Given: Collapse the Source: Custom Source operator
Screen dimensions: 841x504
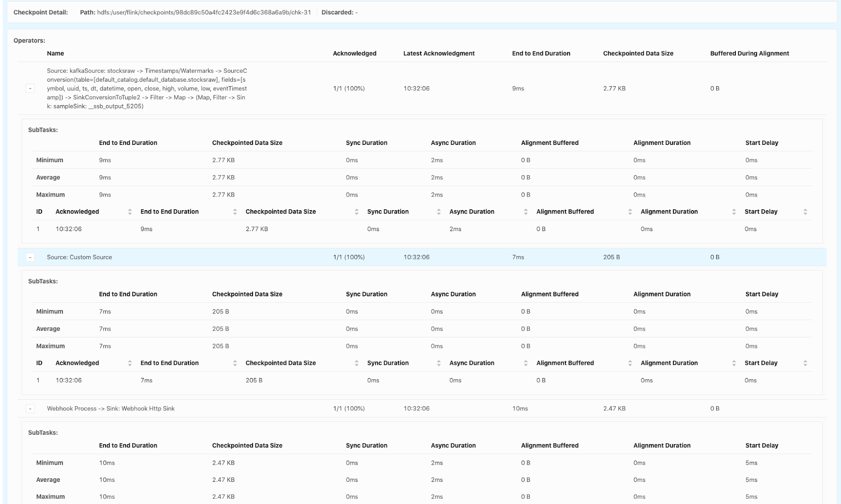Looking at the screenshot, I should point(30,257).
